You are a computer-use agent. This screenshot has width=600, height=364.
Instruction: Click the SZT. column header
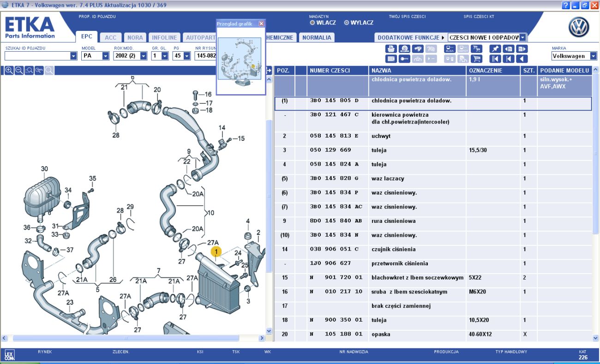pos(529,71)
